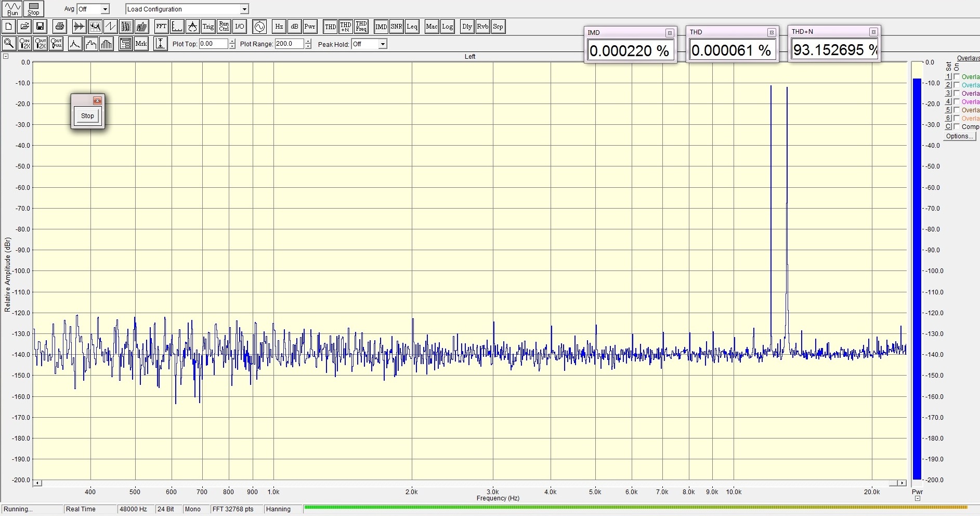Enable Overlay 5 checkbox
980x516 pixels.
tap(957, 110)
